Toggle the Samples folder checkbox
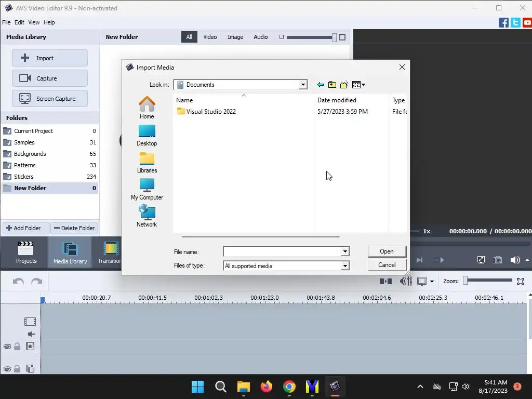 7,142
